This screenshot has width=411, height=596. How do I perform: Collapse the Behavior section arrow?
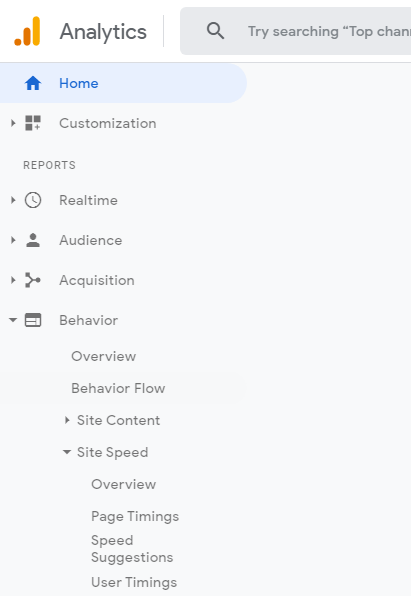[x=13, y=320]
